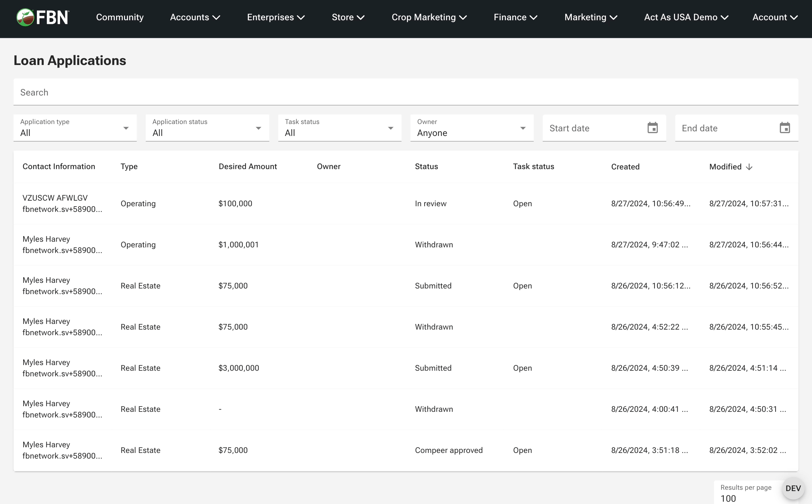
Task: Open the Finance navigation menu
Action: (x=515, y=17)
